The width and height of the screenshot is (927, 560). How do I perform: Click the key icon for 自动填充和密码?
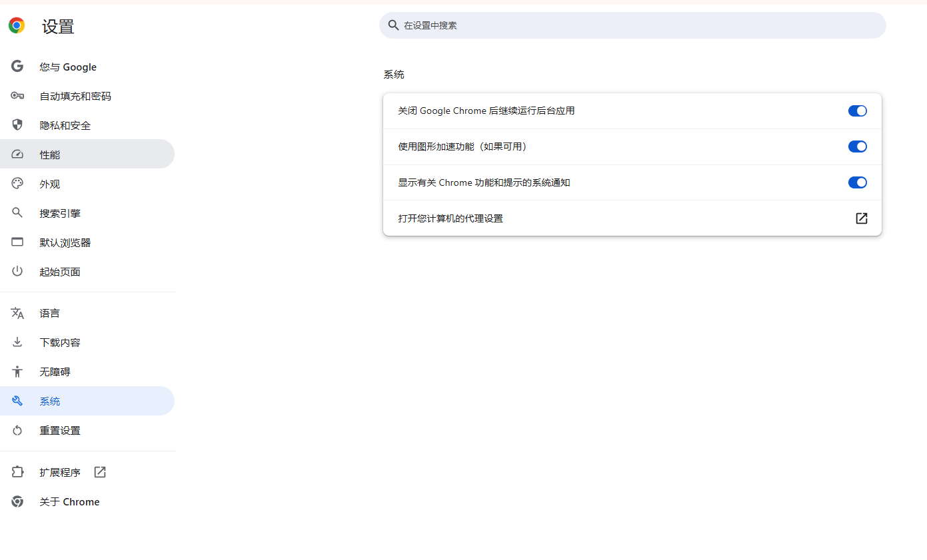click(x=17, y=96)
